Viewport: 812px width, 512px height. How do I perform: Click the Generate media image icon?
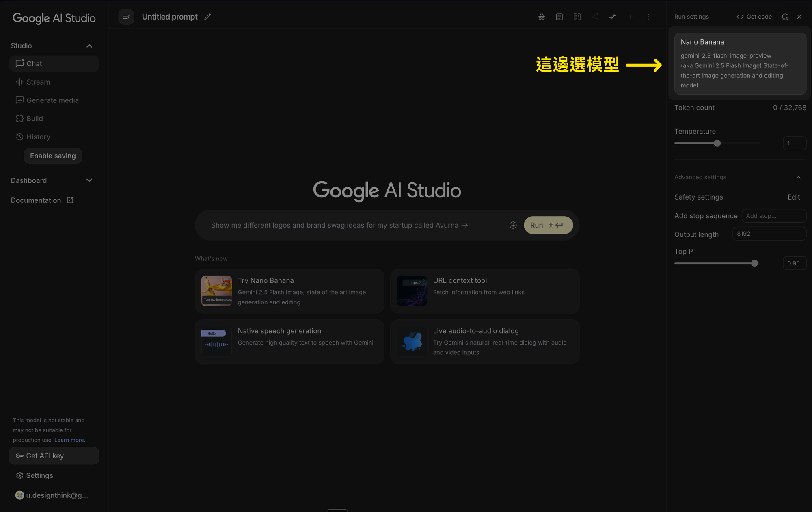19,100
